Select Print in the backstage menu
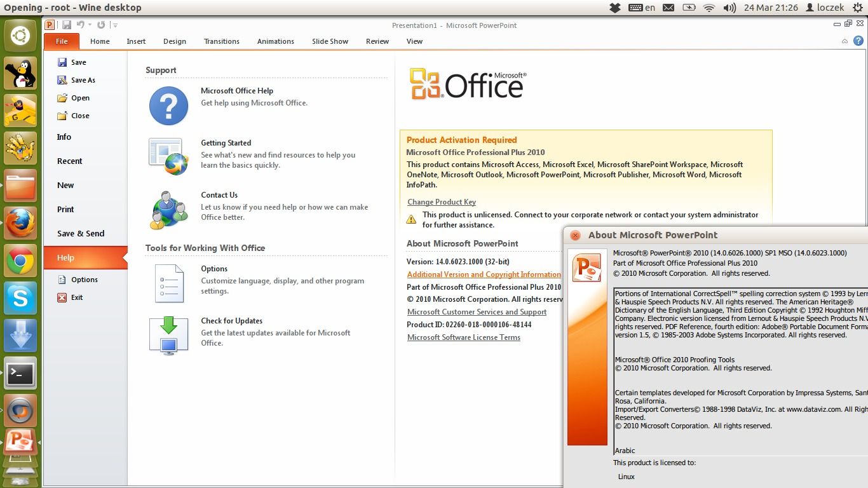Viewport: 868px width, 488px height. point(65,209)
